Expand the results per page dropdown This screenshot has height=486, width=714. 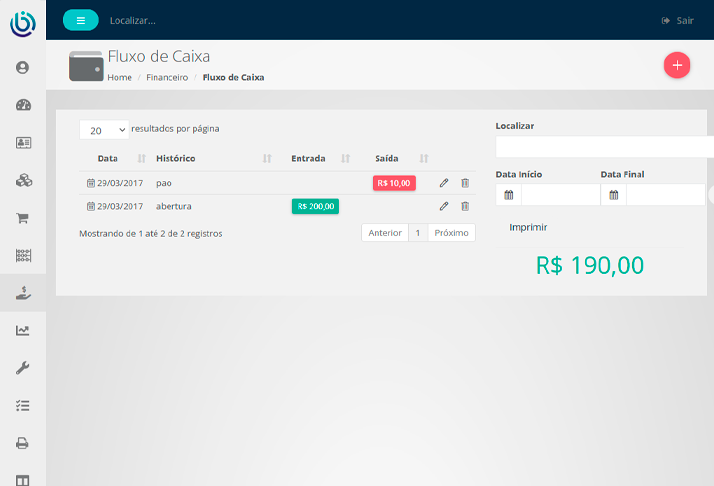point(104,130)
